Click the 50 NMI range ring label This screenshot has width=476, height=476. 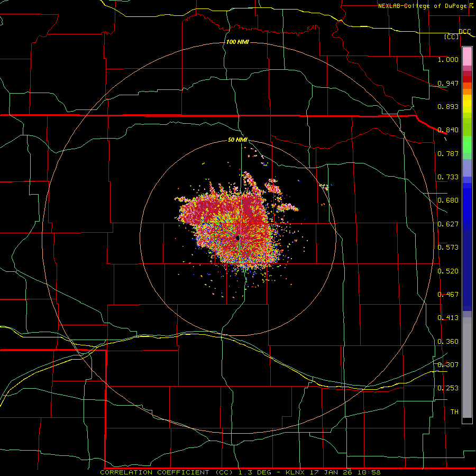click(x=237, y=140)
